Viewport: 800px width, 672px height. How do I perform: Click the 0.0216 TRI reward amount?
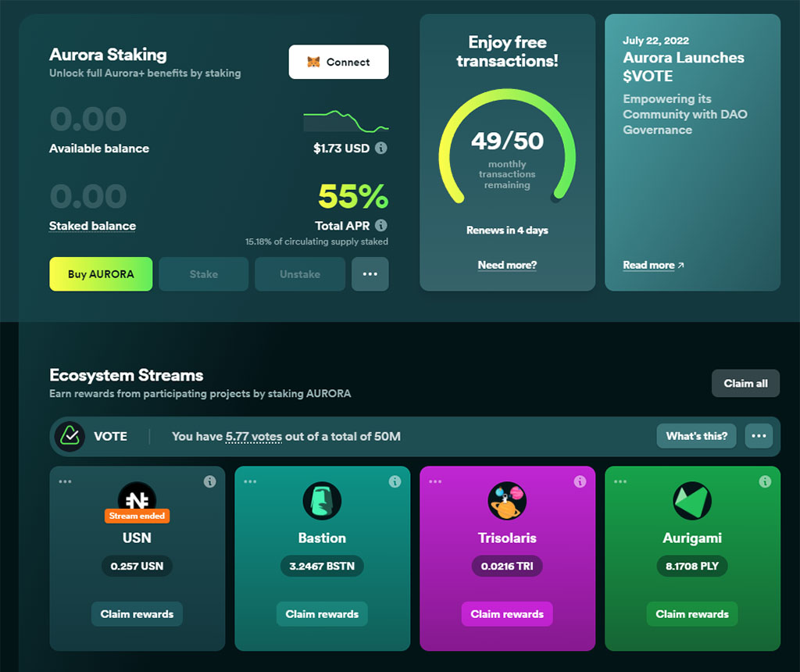pos(507,566)
